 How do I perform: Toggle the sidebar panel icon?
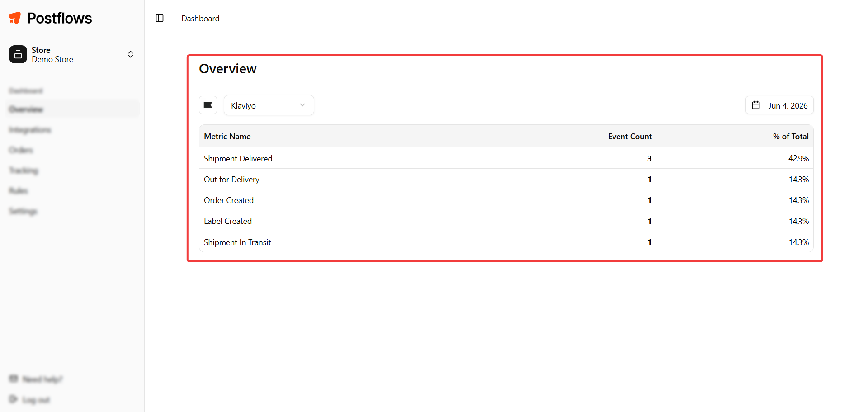click(x=160, y=18)
